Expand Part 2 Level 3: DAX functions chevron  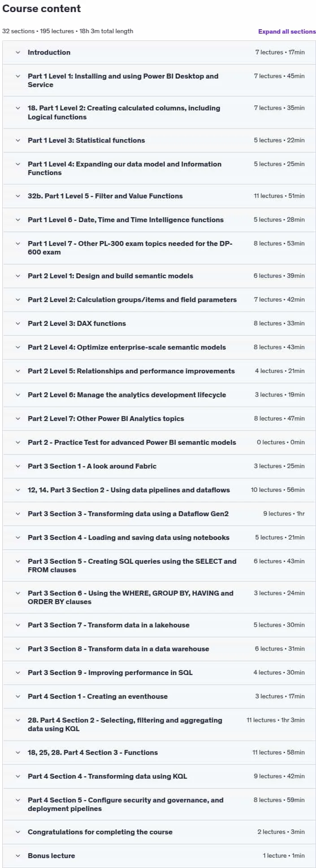point(18,324)
